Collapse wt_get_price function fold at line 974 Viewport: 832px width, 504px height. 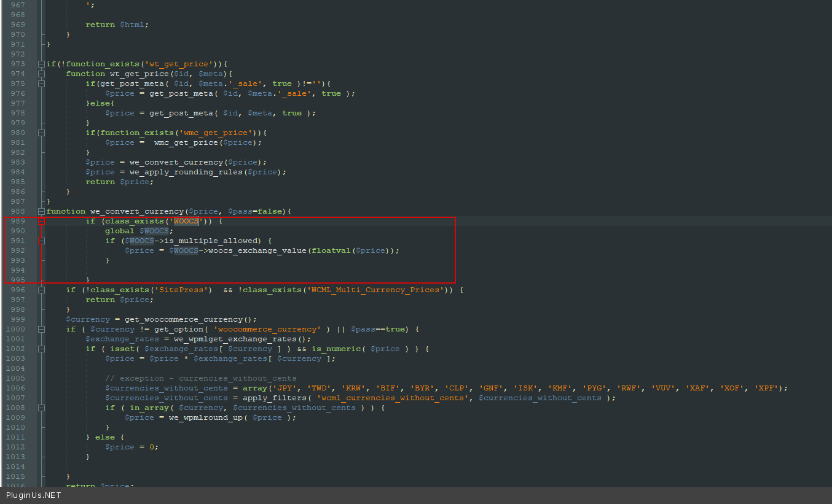tap(41, 74)
